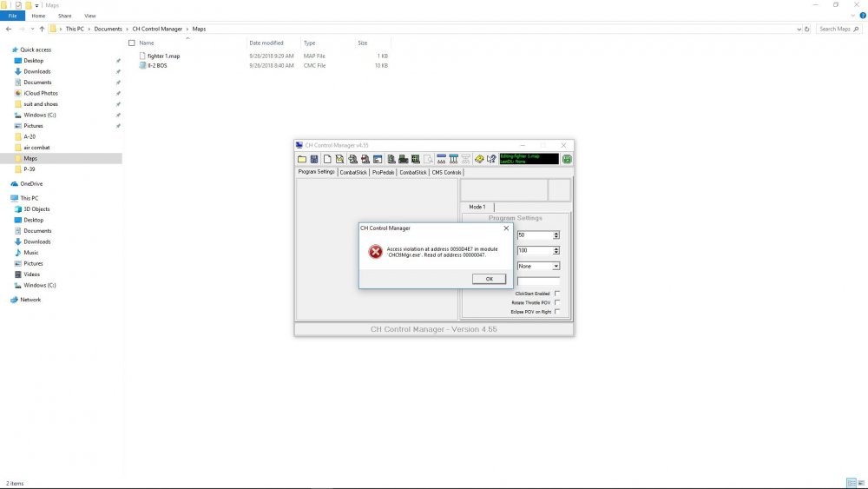Toggle the Rotate Throttle POV checkbox

[x=557, y=302]
